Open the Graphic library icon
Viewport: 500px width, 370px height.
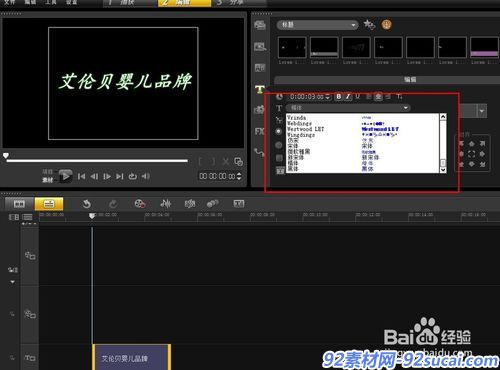click(x=259, y=110)
